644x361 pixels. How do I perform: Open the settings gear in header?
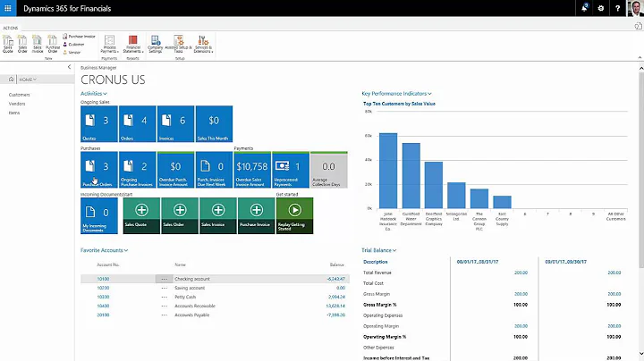(x=600, y=8)
